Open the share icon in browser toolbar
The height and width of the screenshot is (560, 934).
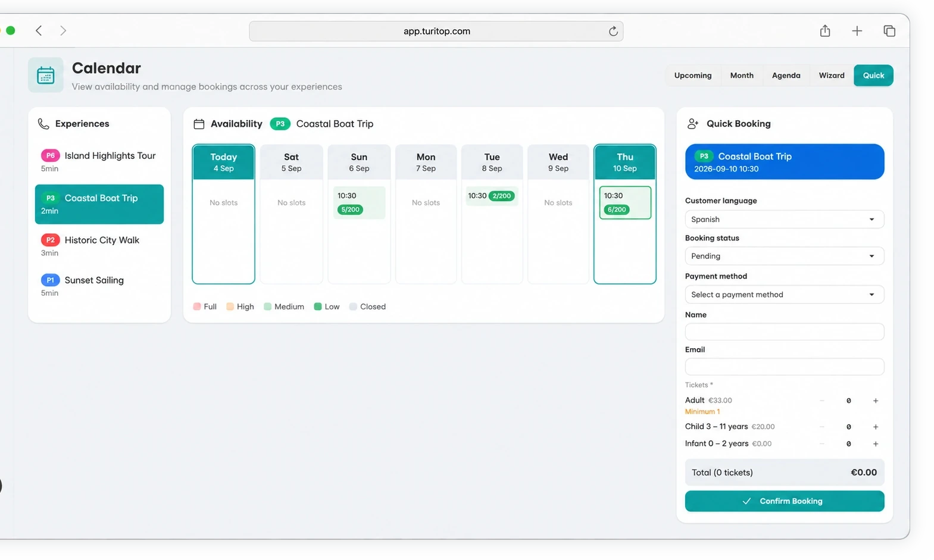pos(824,31)
